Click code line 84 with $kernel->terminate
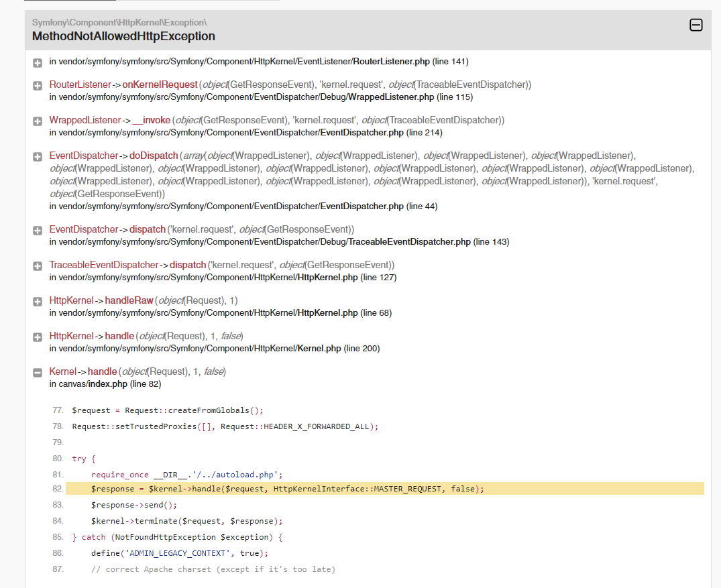721x588 pixels. click(186, 521)
